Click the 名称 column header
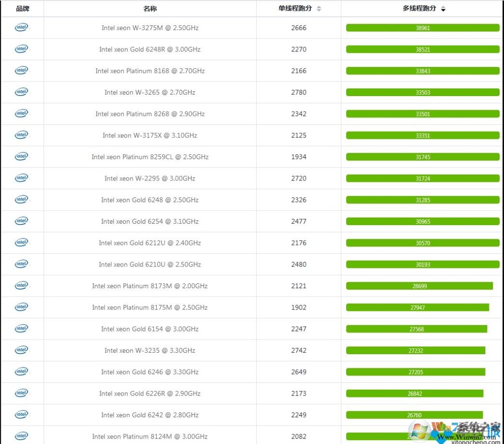504x444 pixels. (x=150, y=9)
